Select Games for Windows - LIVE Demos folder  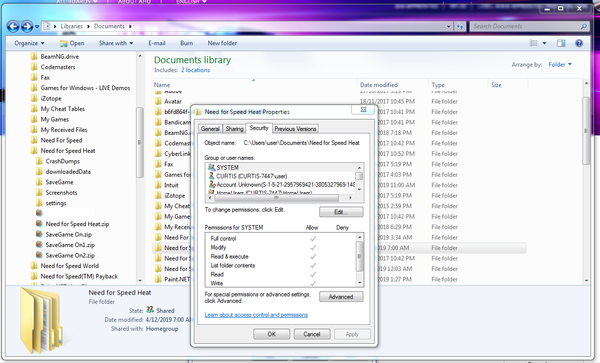[x=85, y=88]
